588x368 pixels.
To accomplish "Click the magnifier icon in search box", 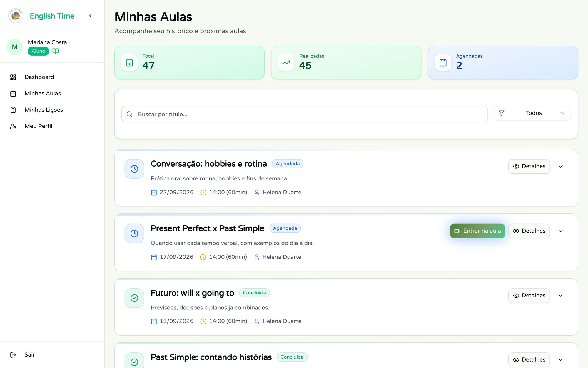I will point(129,114).
